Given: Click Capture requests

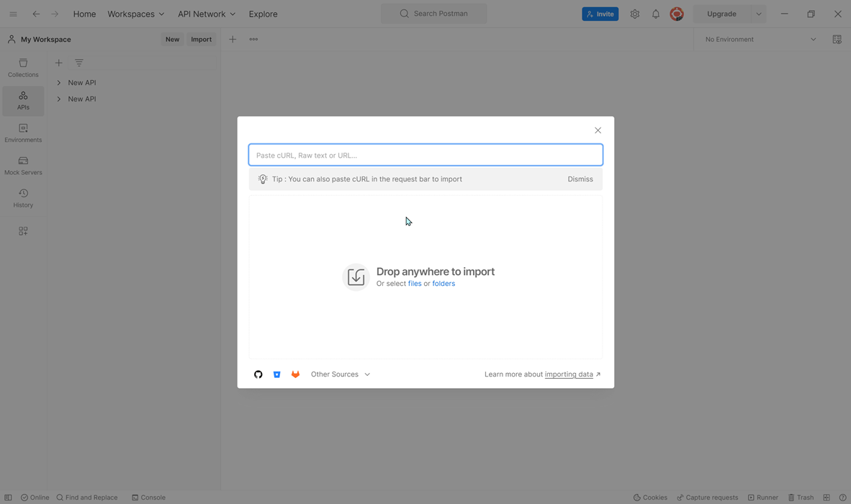Looking at the screenshot, I should [707, 498].
